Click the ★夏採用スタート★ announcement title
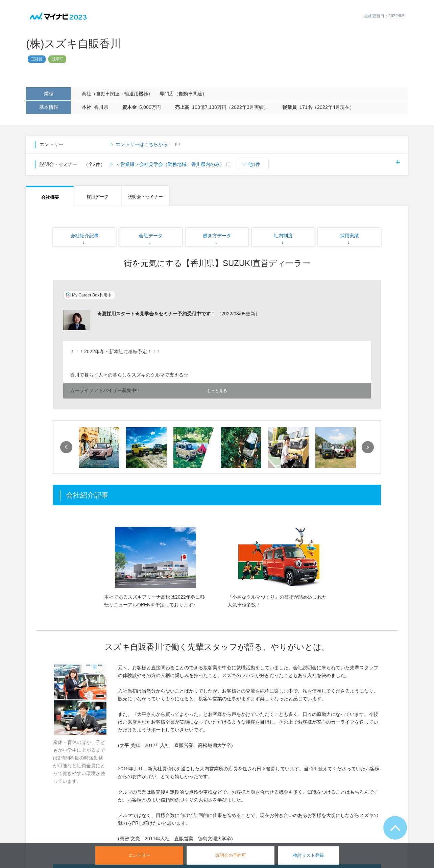434x868 pixels. coord(156,314)
